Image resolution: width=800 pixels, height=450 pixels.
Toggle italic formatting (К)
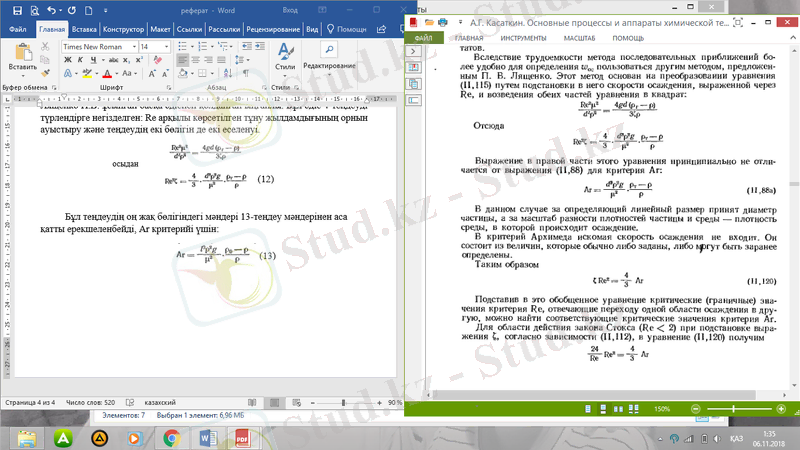(80, 60)
